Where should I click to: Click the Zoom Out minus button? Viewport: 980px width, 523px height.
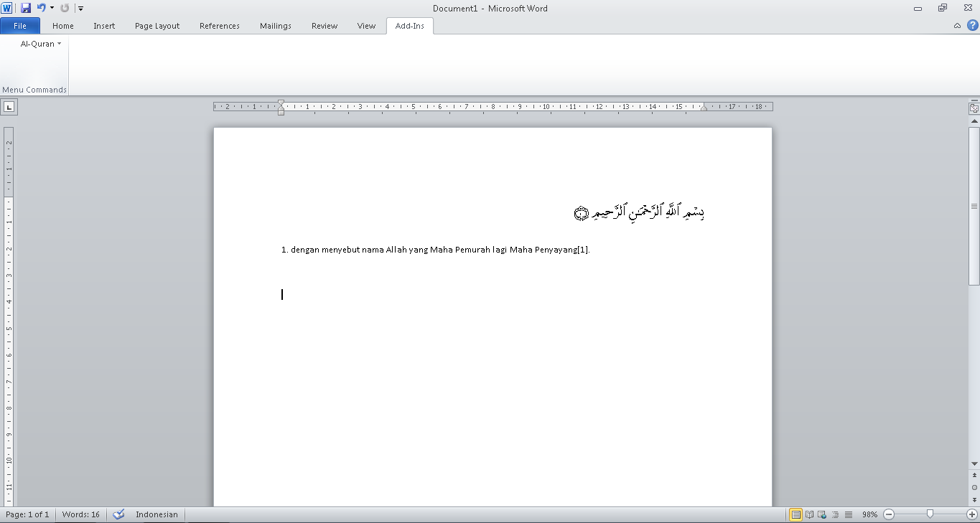pyautogui.click(x=889, y=514)
